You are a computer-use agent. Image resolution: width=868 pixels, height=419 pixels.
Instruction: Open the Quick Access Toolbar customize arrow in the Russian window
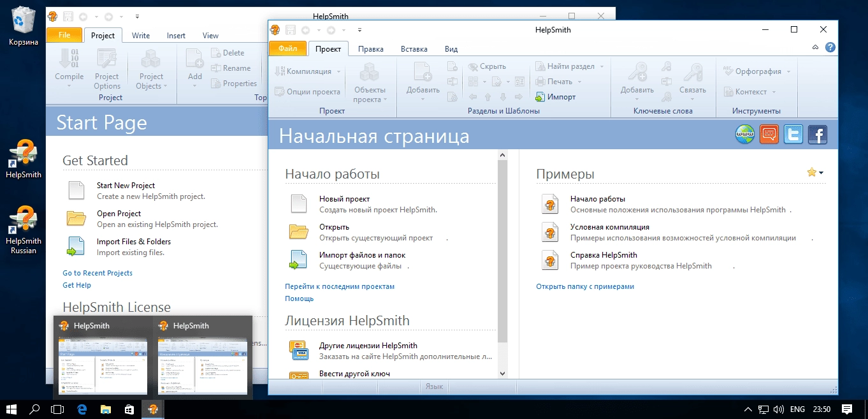[x=359, y=30]
